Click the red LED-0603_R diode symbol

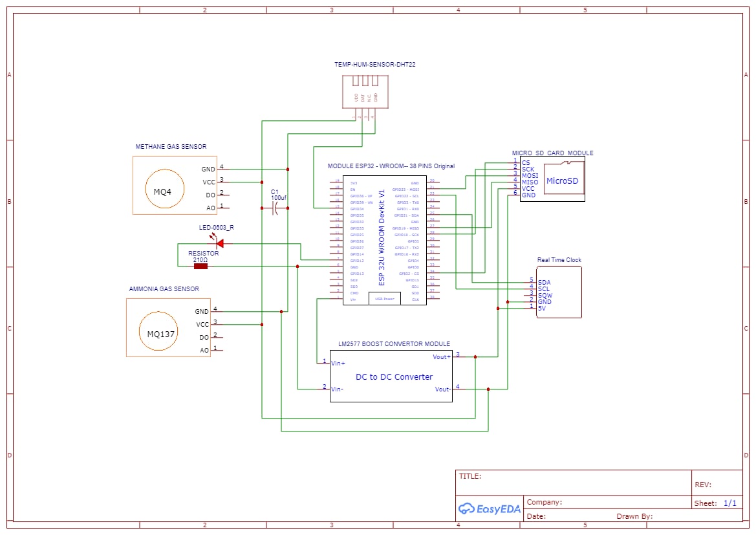click(x=219, y=244)
